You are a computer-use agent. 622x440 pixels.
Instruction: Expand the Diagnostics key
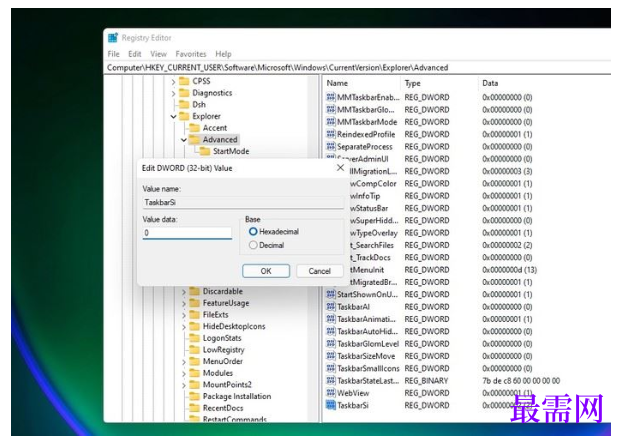click(x=173, y=93)
